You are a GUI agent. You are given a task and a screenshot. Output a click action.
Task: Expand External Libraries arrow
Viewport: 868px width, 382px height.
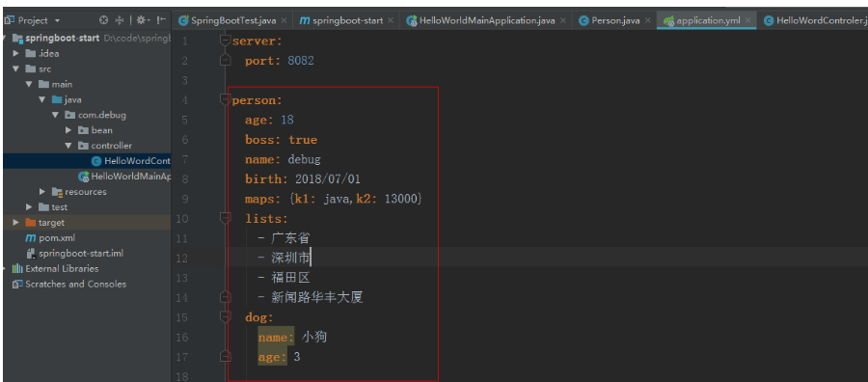click(5, 268)
